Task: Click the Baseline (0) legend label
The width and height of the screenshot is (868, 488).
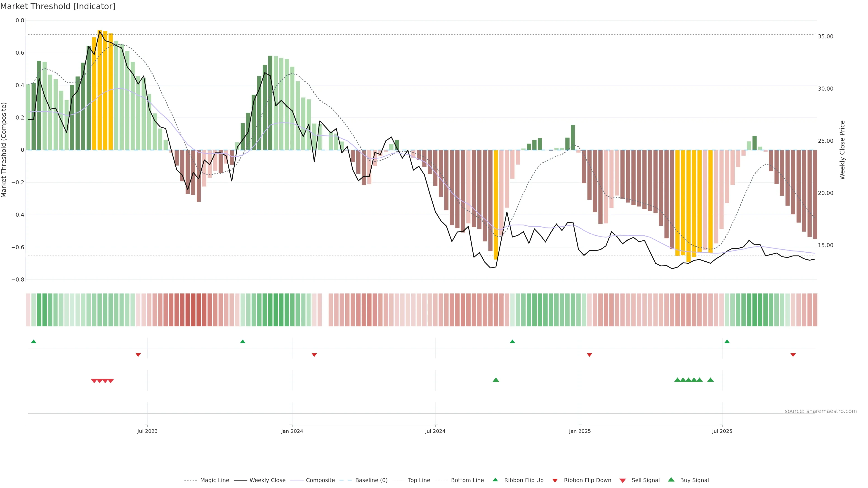Action: (x=371, y=480)
